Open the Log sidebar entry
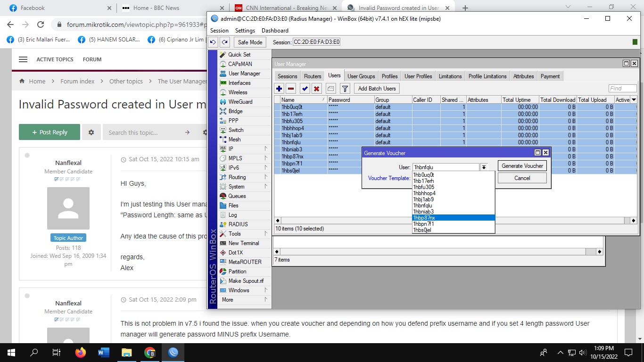Viewport: 644px width, 362px height. pyautogui.click(x=232, y=215)
